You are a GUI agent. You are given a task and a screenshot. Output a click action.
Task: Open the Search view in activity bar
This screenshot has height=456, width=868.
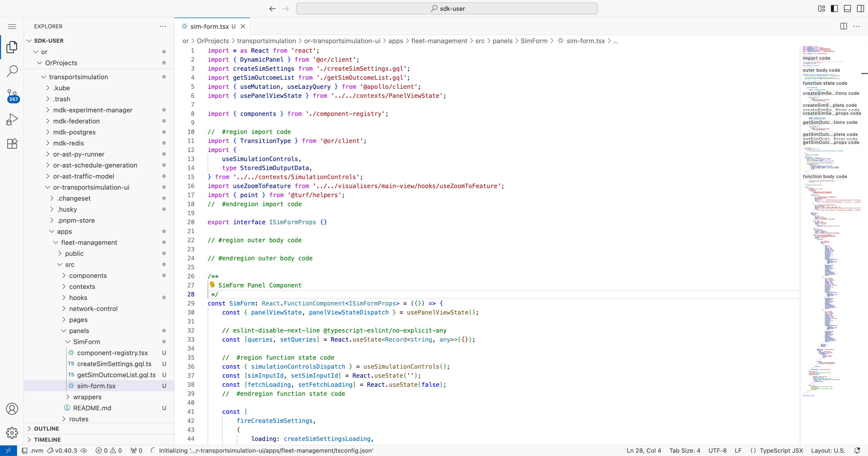12,71
